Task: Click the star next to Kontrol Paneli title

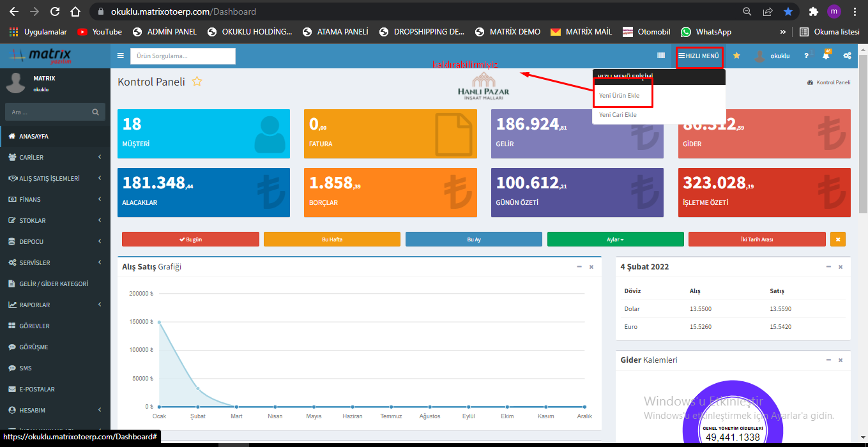Action: 197,82
